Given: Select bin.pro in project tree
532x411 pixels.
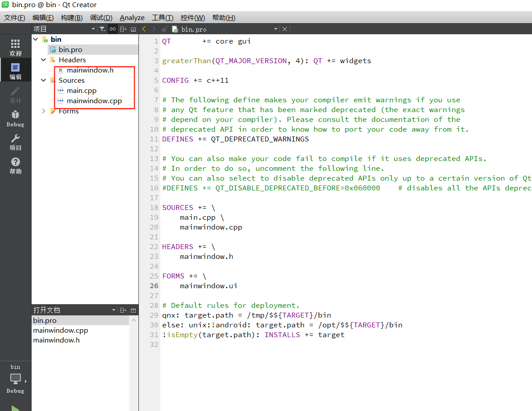Looking at the screenshot, I should [70, 49].
